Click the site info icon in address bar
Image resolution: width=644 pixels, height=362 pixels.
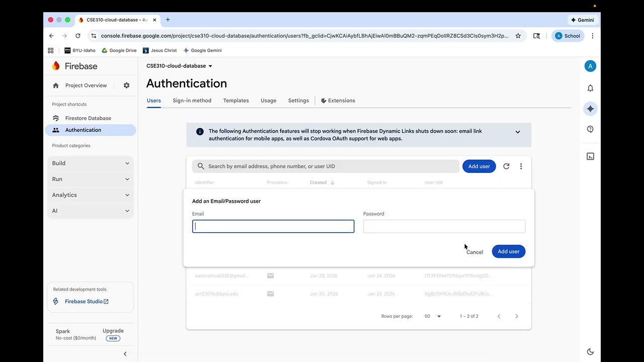93,36
